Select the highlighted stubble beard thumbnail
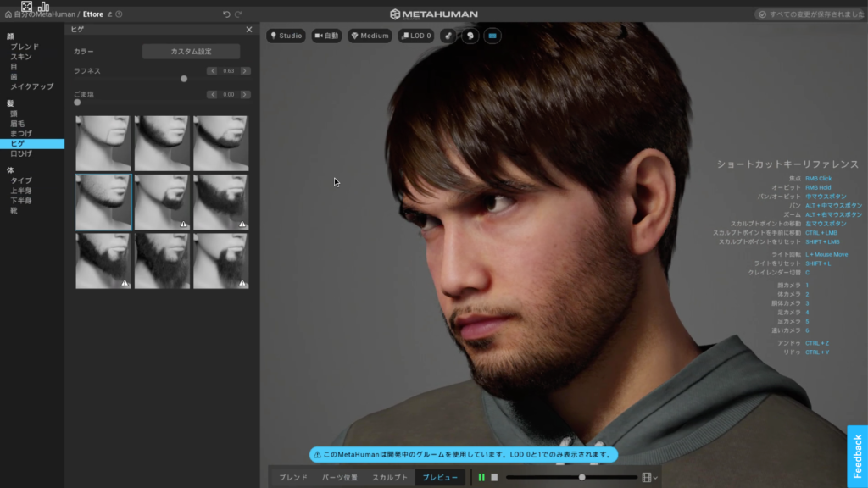This screenshot has width=868, height=488. click(103, 202)
